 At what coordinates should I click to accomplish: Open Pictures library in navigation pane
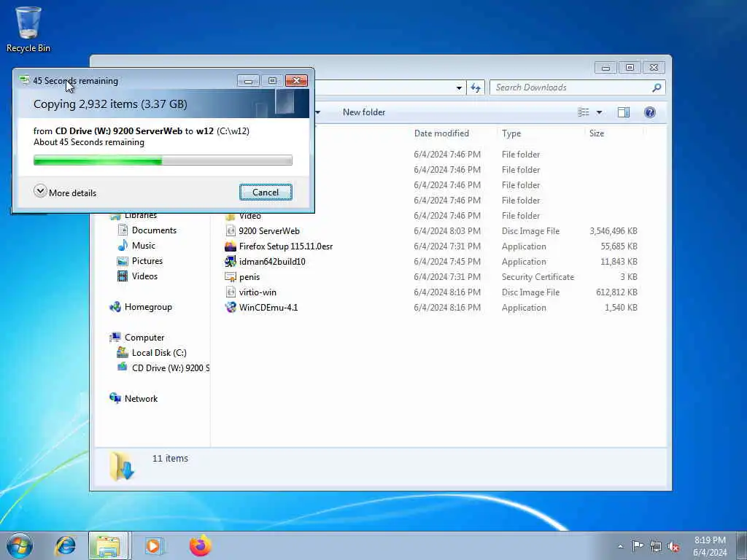[147, 260]
